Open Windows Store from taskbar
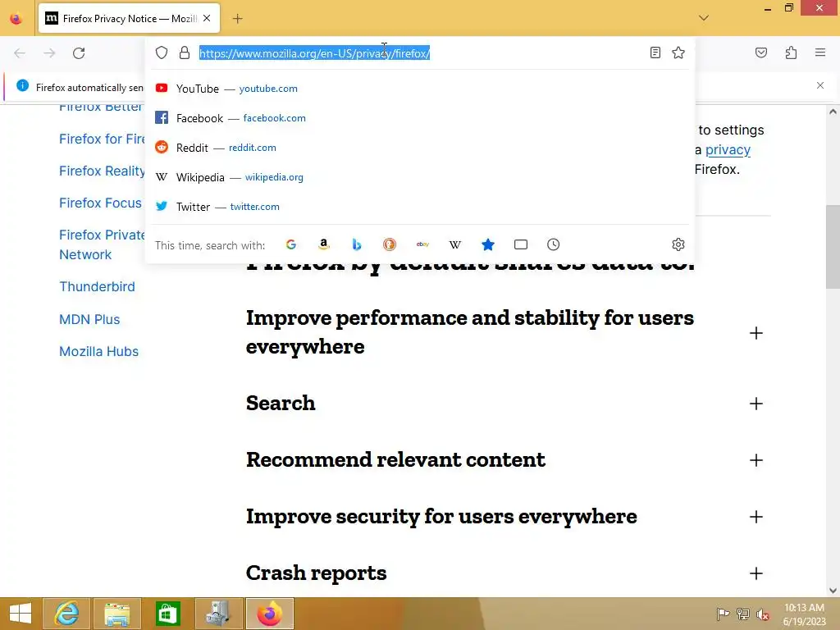Screen dimensions: 840x630 tap(167, 614)
